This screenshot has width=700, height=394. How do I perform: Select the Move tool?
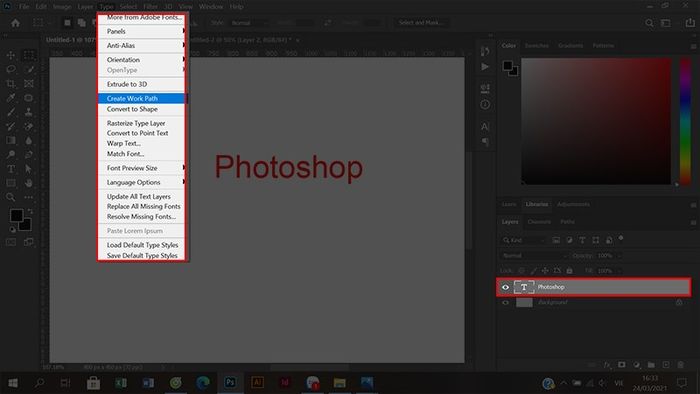tap(11, 55)
